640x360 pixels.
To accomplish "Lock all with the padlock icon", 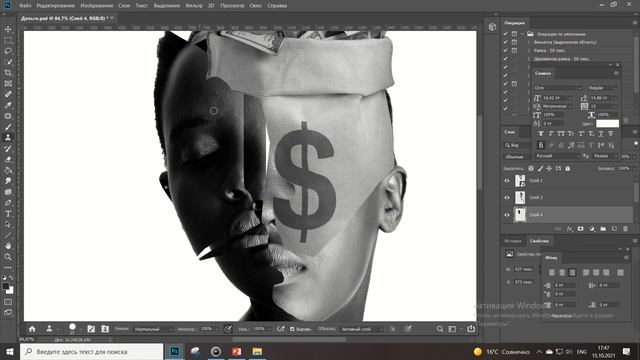I will (x=567, y=168).
